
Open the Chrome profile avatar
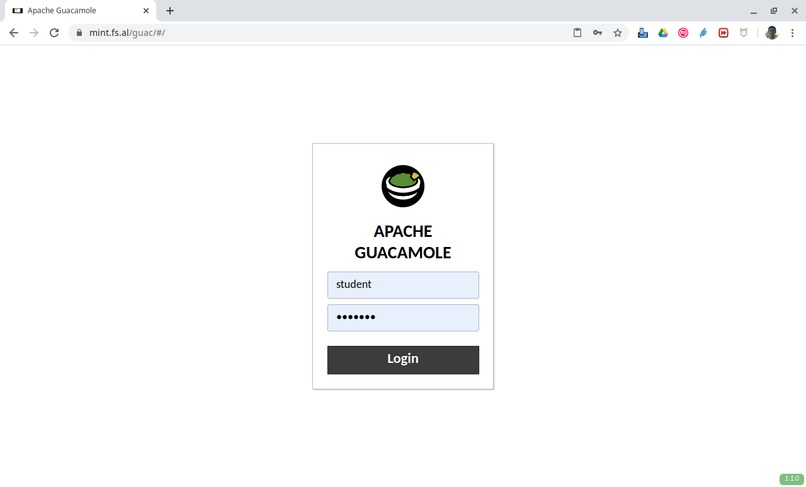[772, 33]
